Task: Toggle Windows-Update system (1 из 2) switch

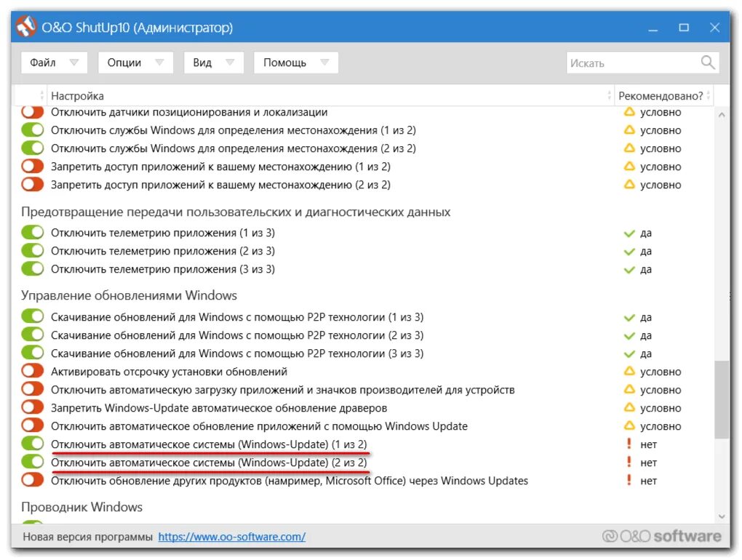Action: click(x=32, y=444)
